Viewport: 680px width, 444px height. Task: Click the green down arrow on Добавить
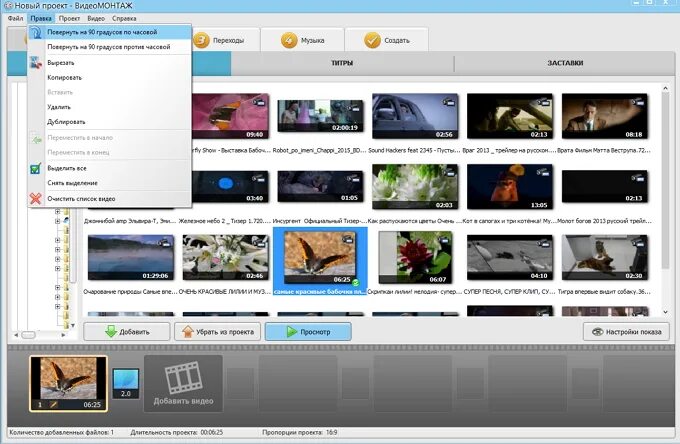[x=111, y=332]
